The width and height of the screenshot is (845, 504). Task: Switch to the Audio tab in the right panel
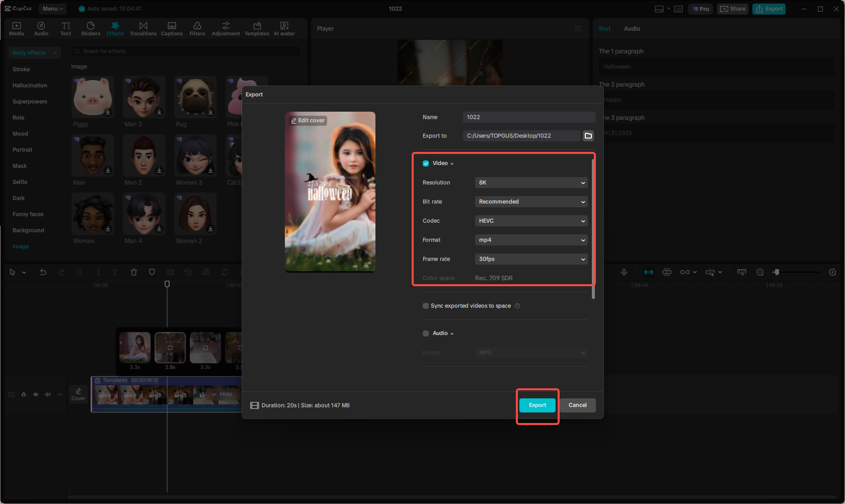pyautogui.click(x=632, y=29)
